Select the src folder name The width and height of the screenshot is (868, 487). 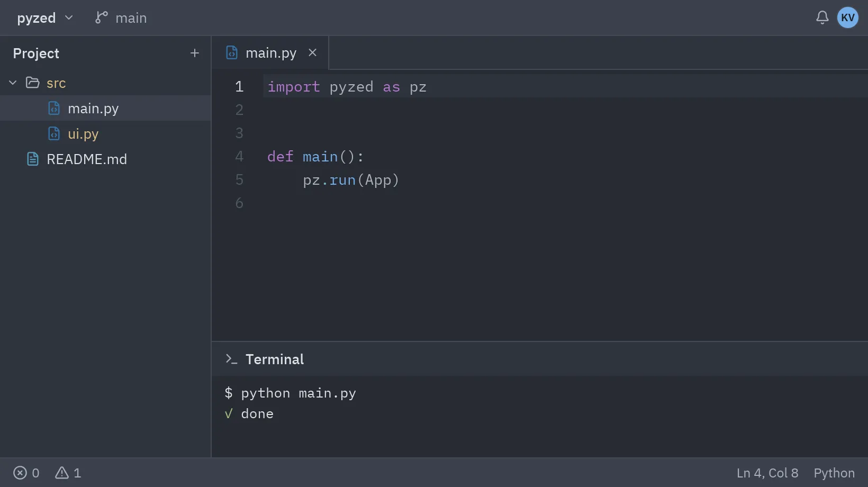[56, 83]
